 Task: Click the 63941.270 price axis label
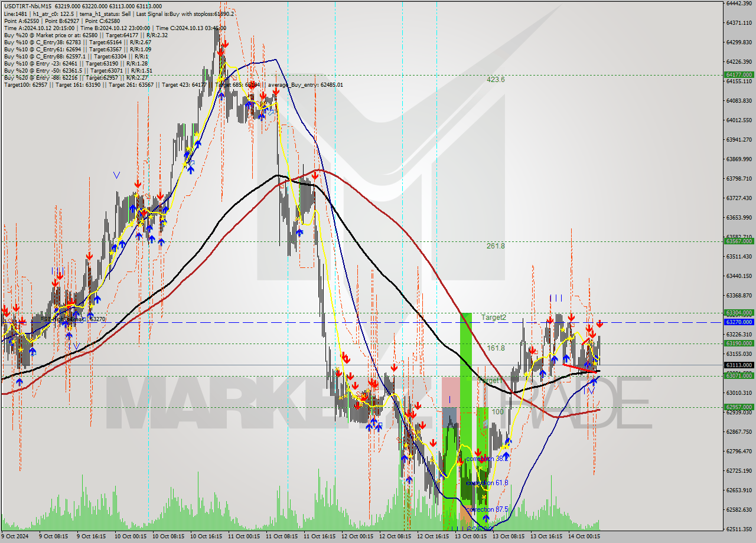pyautogui.click(x=739, y=139)
